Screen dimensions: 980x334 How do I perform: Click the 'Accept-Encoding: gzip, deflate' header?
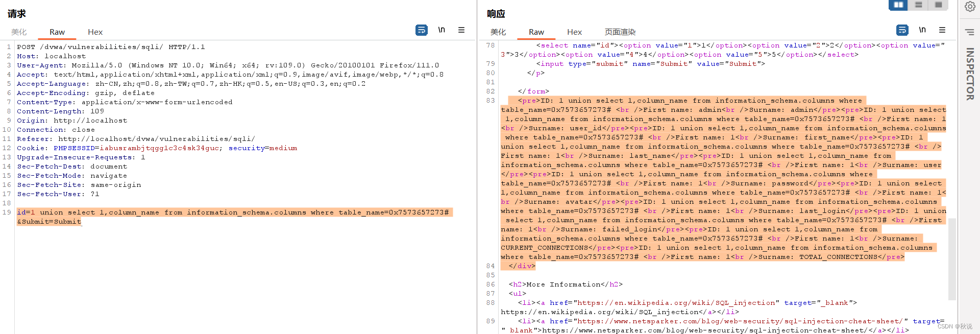pos(86,93)
